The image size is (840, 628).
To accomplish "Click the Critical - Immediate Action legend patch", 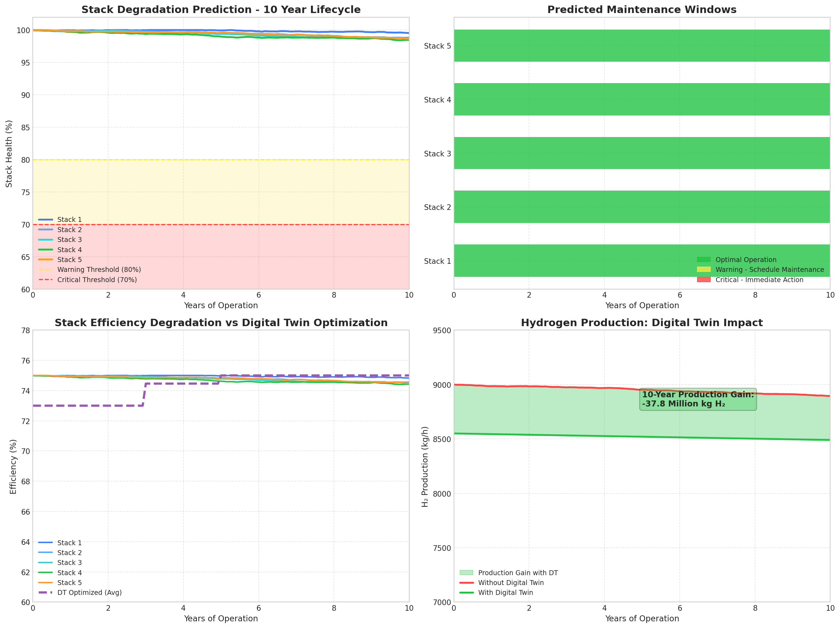I will click(x=704, y=279).
